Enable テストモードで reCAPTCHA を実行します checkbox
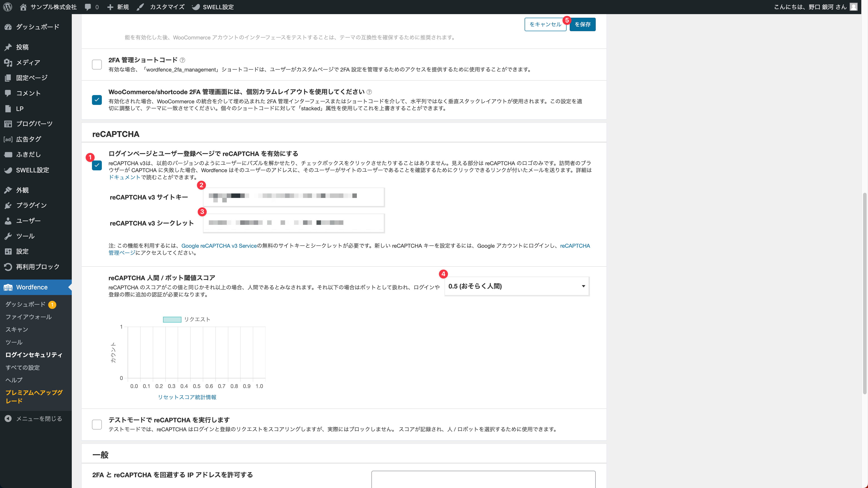868x488 pixels. 97,424
